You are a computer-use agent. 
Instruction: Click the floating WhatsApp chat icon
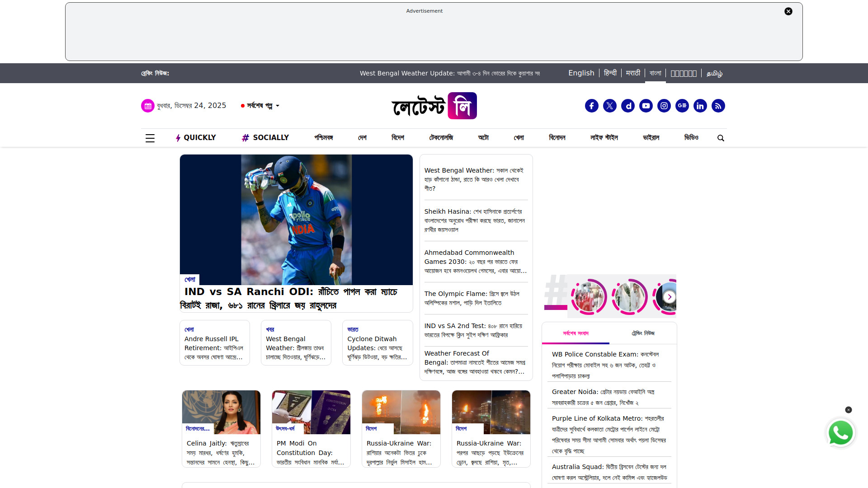point(840,432)
